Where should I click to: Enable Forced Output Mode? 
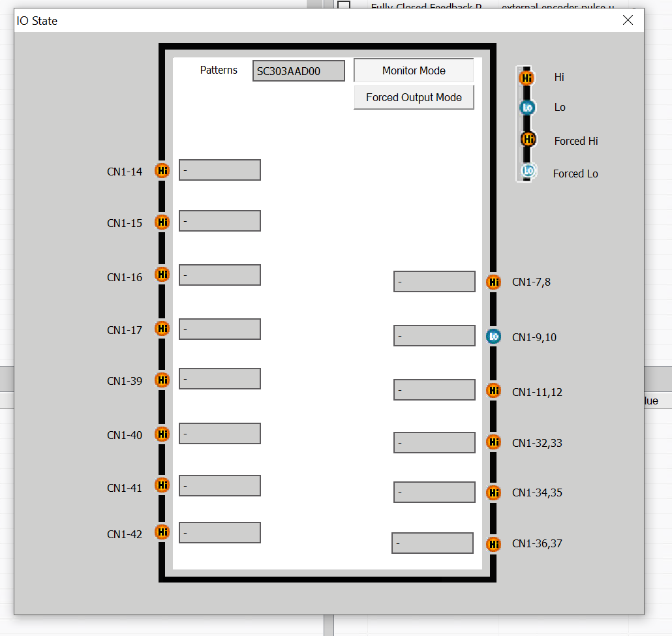tap(414, 97)
